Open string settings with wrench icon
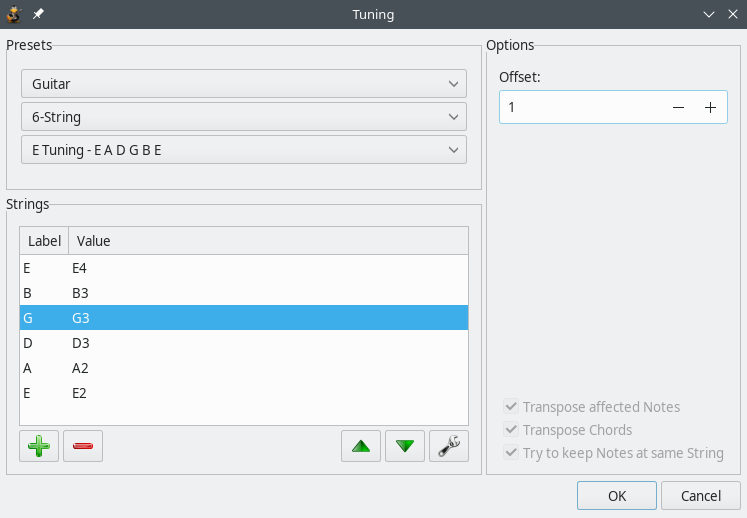747x518 pixels. [x=449, y=446]
